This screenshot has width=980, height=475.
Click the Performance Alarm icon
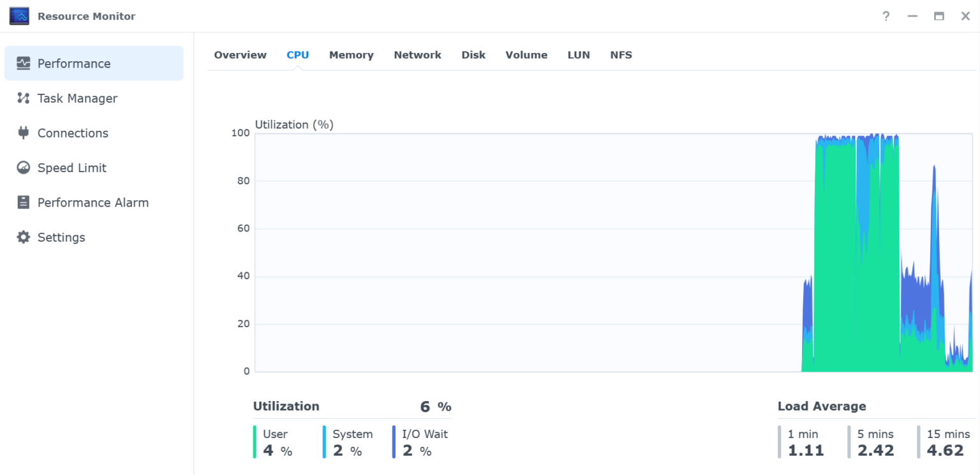24,202
